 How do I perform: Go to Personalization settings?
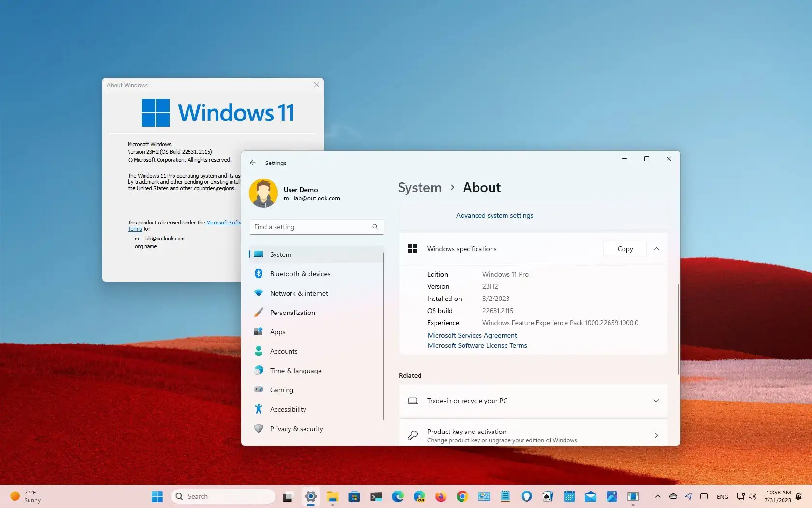tap(317, 313)
